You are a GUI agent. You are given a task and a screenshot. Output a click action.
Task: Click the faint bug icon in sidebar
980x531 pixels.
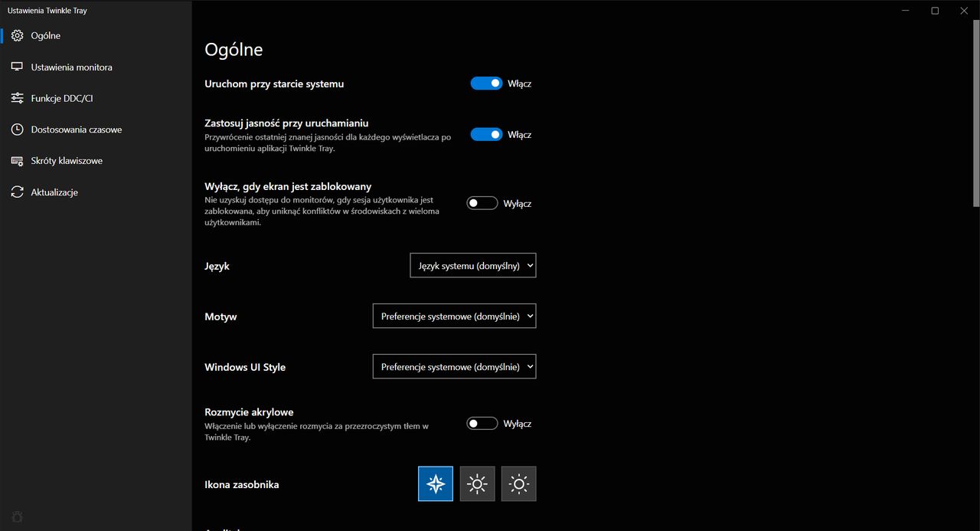tap(17, 516)
